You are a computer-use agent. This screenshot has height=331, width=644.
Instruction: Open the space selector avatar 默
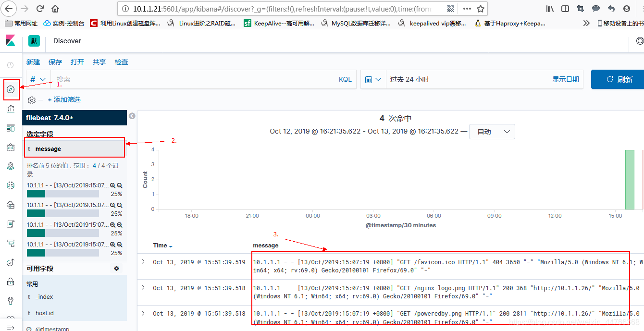pyautogui.click(x=34, y=41)
